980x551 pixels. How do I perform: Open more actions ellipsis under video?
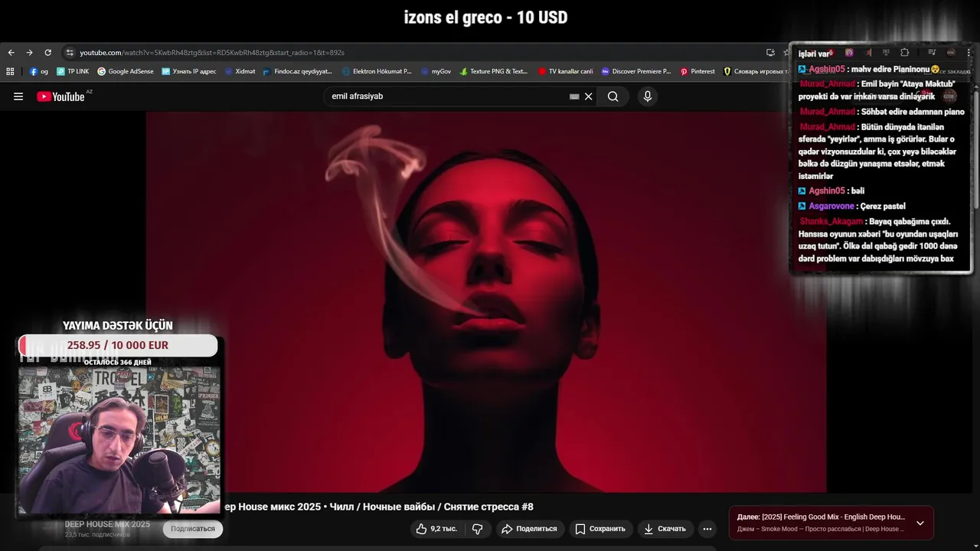[707, 529]
